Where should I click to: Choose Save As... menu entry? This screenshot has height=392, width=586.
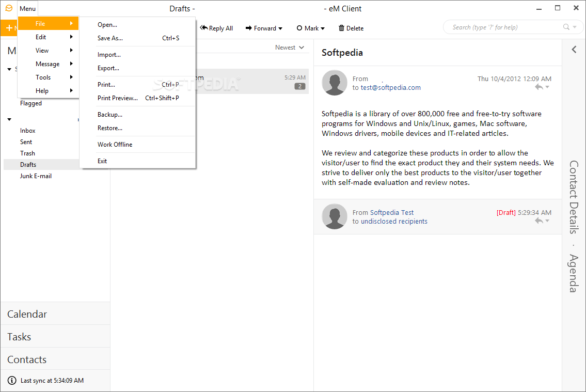coord(138,38)
